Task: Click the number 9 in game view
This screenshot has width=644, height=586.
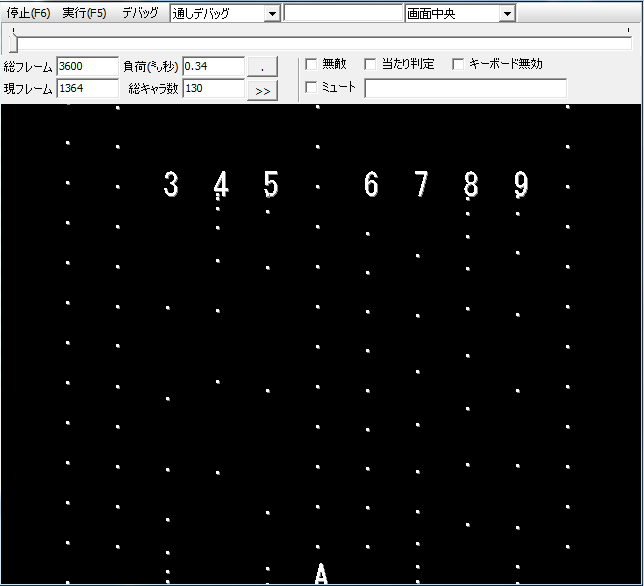Action: 521,184
